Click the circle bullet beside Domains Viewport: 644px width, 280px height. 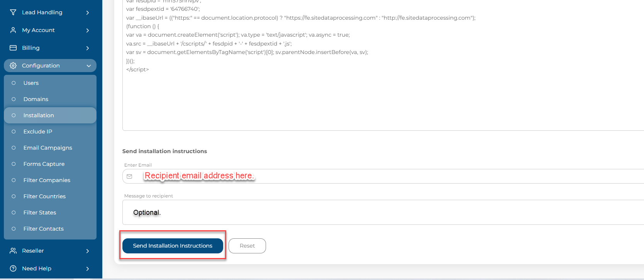tap(14, 99)
